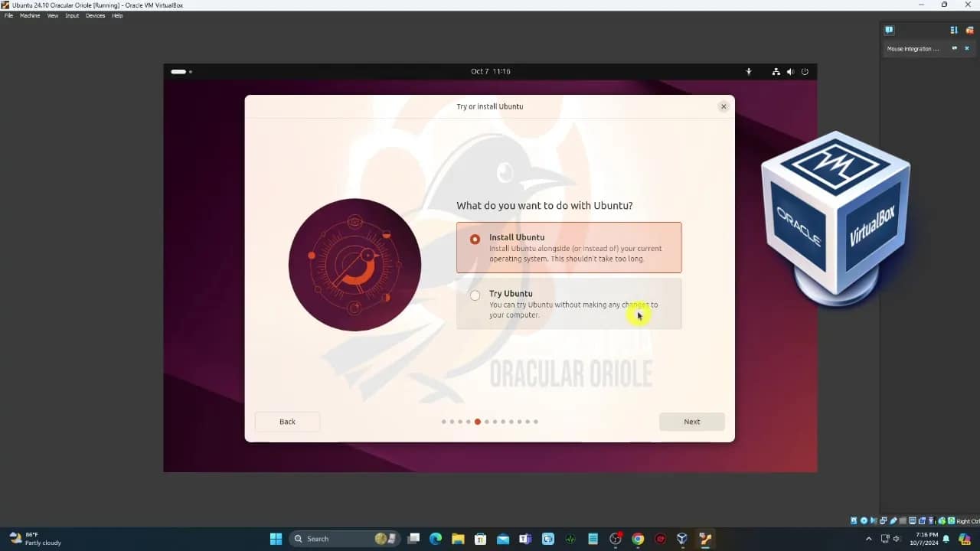
Task: Open the View menu in VirtualBox
Action: [x=52, y=15]
